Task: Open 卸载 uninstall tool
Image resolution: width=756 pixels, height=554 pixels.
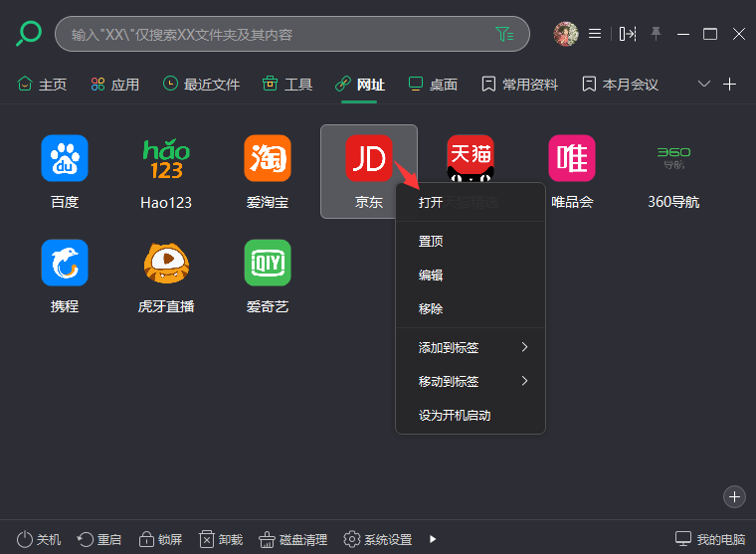Action: coord(221,539)
